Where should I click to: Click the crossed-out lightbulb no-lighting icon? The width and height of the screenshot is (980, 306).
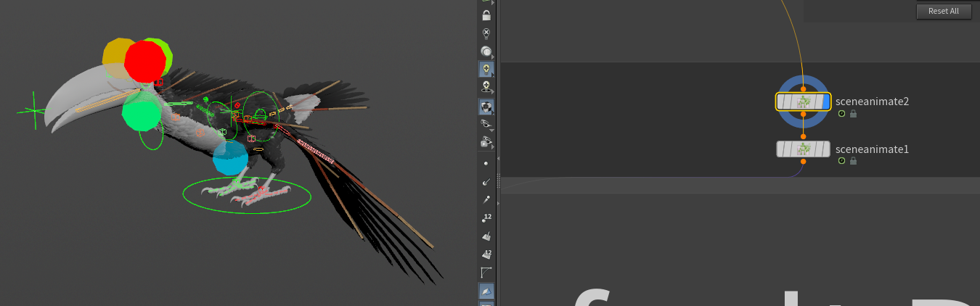[x=486, y=33]
